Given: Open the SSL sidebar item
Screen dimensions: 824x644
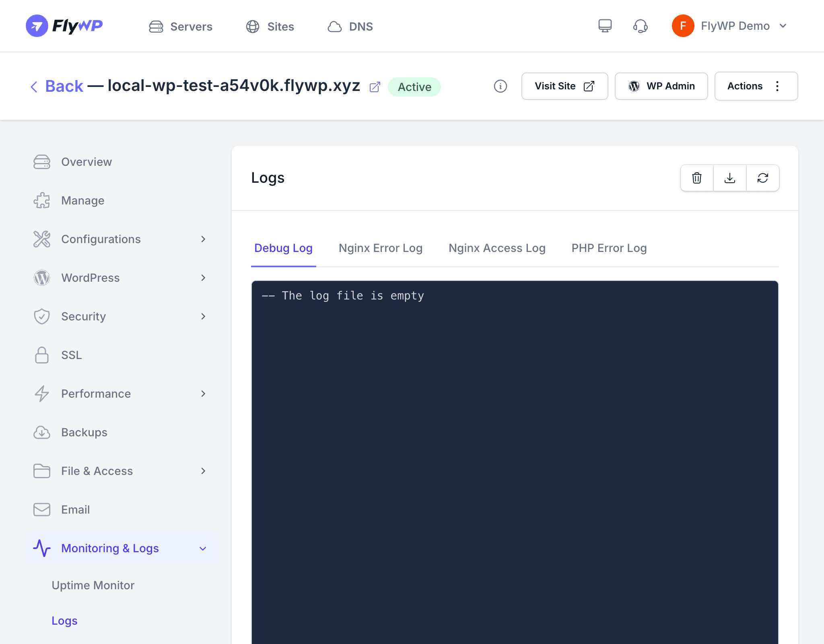Looking at the screenshot, I should [122, 355].
